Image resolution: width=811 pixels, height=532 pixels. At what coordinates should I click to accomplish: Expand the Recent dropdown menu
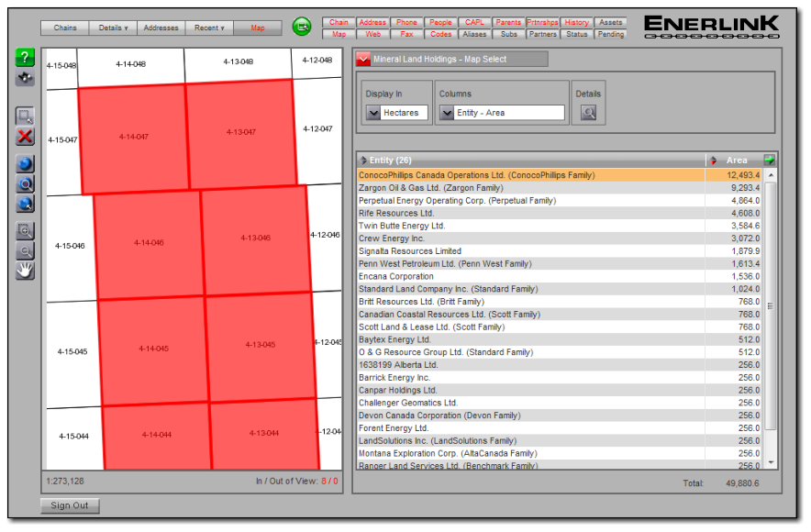coord(209,28)
